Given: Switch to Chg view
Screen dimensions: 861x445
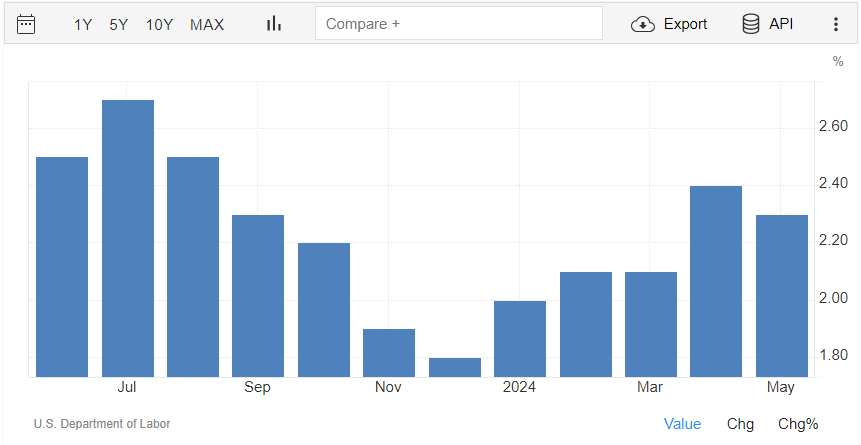Looking at the screenshot, I should 740,424.
